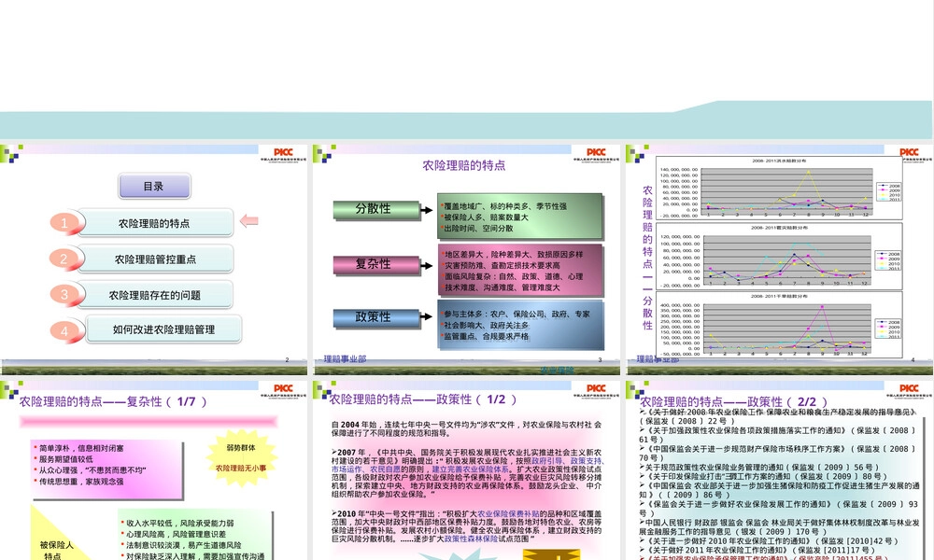Viewport: 934px width, 560px height.
Task: Click the PICC logo on the 复杂性(1/7) slide
Action: click(283, 389)
